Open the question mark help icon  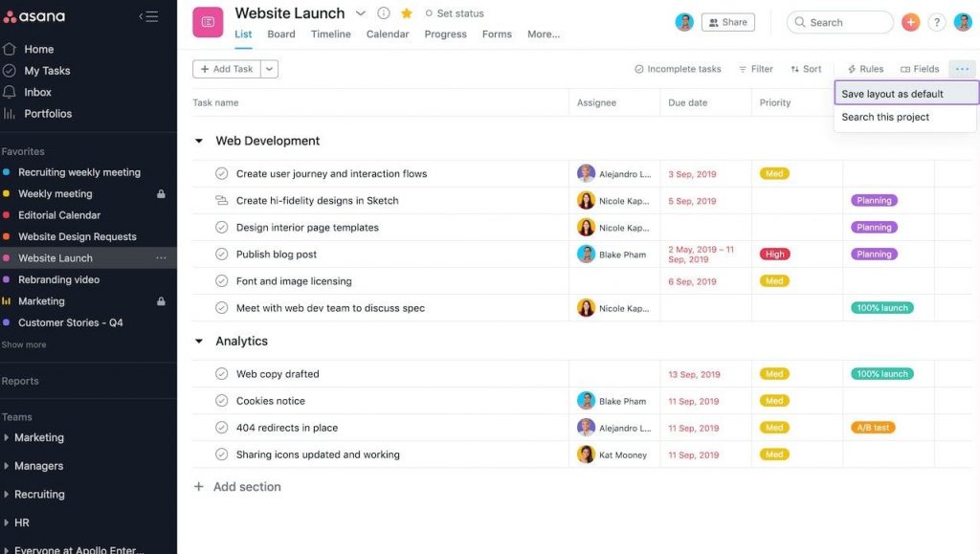937,22
